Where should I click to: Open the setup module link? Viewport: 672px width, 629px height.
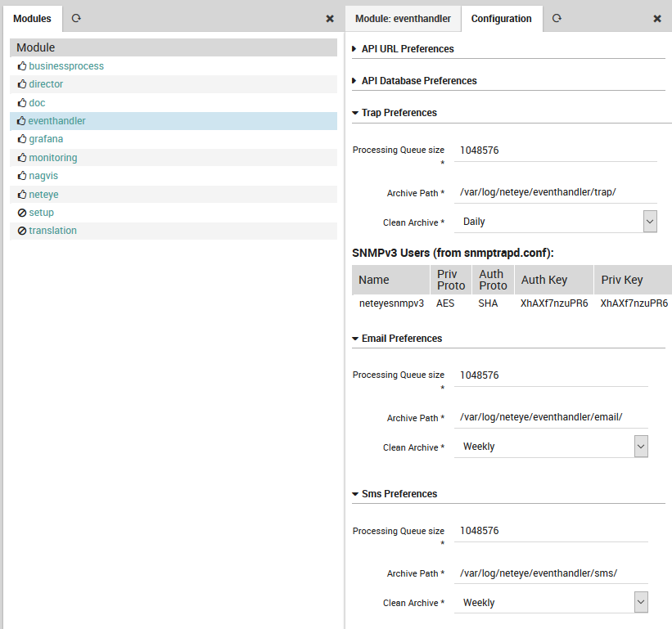click(x=41, y=213)
